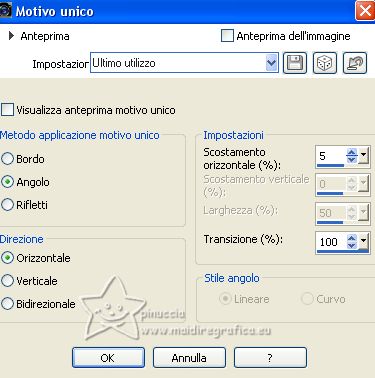Viewport: 375px width, 378px height.
Task: Open the Transizione slider dropdown arrow
Action: coord(363,241)
